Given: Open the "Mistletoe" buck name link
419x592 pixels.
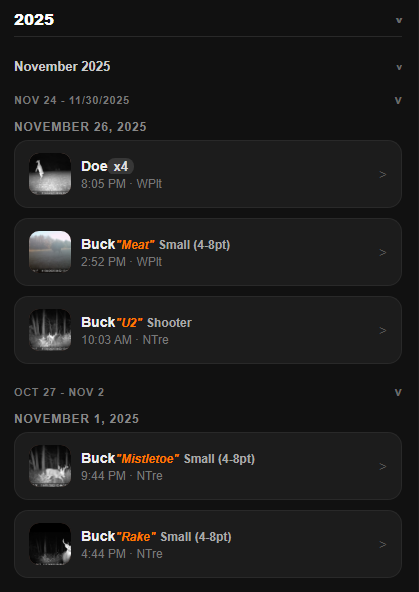Looking at the screenshot, I should point(148,459).
